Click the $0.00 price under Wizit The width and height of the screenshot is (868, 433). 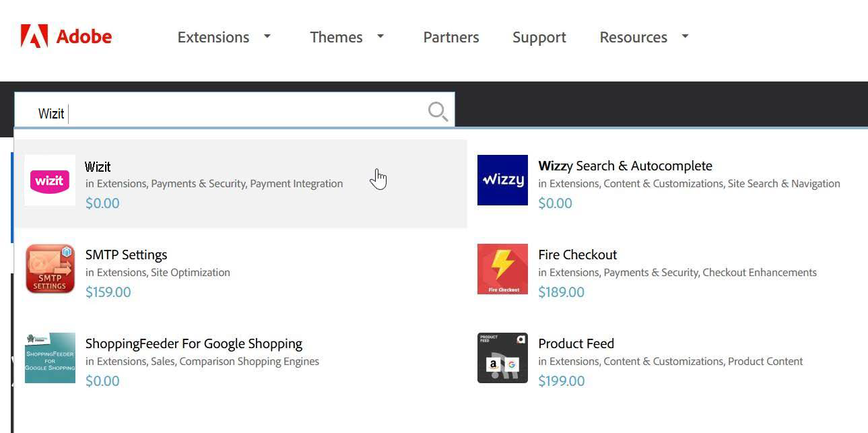coord(102,203)
